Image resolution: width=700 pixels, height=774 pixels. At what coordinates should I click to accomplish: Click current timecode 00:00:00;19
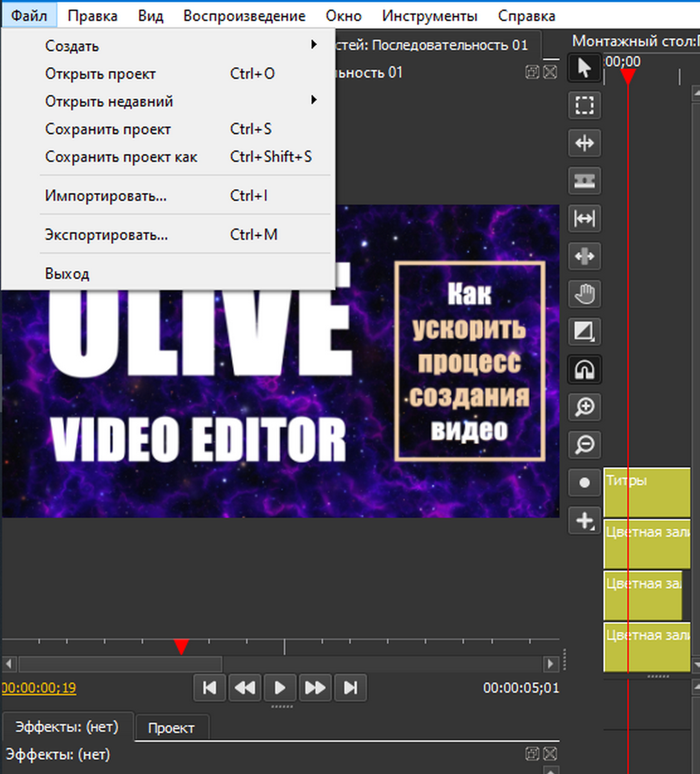pos(39,688)
